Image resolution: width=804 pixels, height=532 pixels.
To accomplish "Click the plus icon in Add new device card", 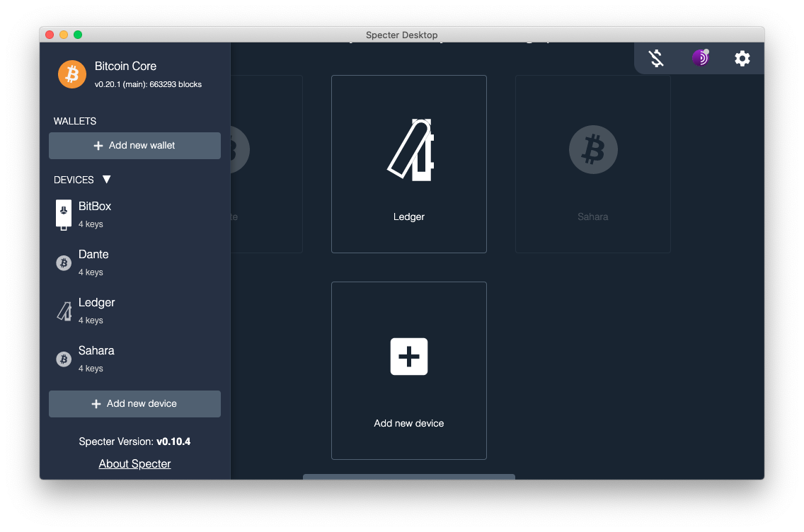I will 408,357.
